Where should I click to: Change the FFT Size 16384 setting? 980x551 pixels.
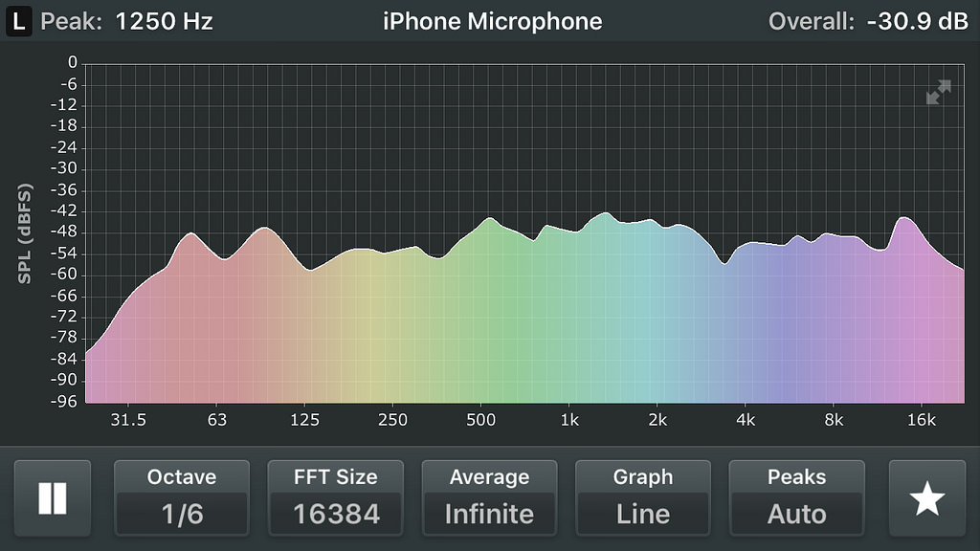coord(336,498)
